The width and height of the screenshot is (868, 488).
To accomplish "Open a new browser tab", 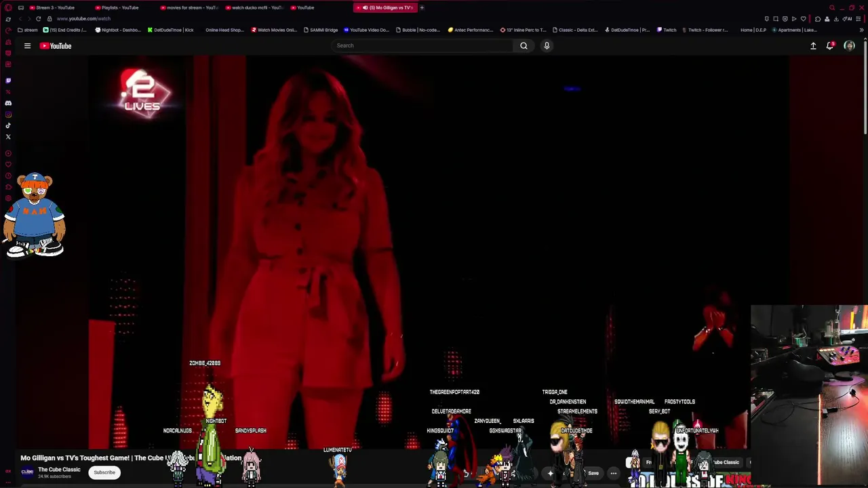I will (x=422, y=7).
